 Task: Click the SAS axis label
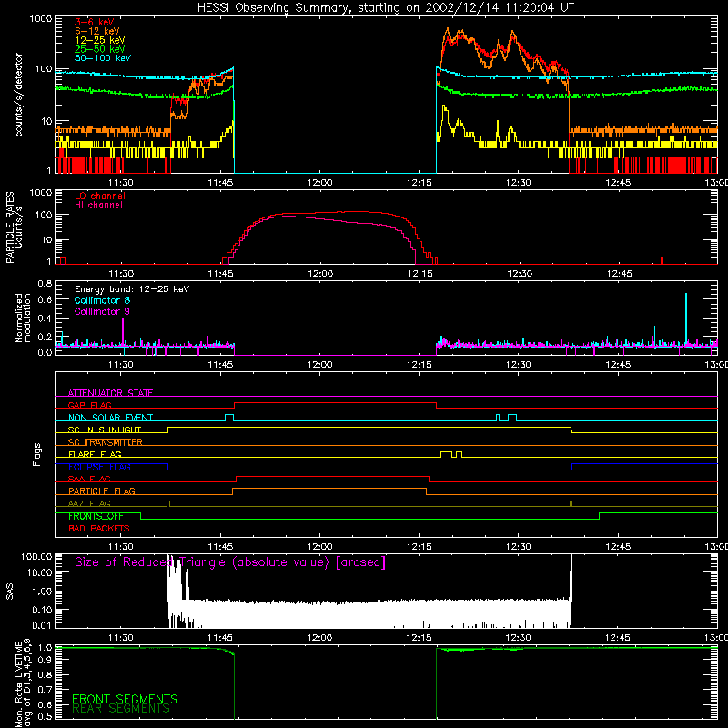click(10, 591)
